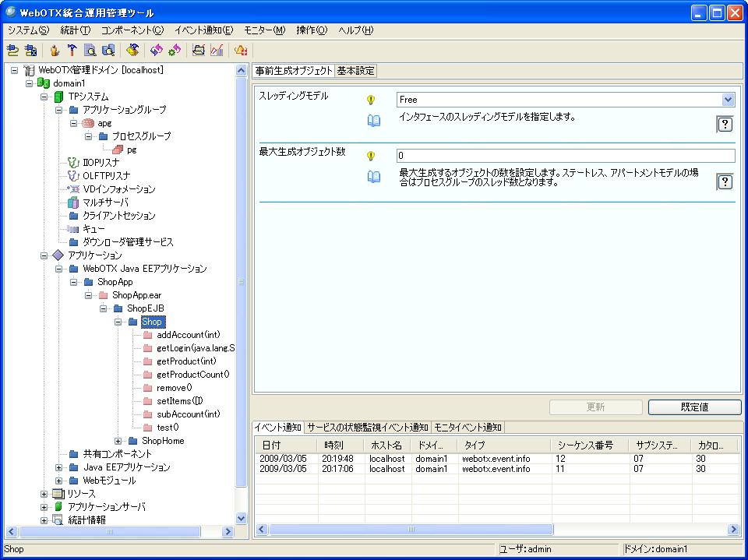This screenshot has height=560, width=748.
Task: Expand the リソース tree node
Action: point(44,494)
